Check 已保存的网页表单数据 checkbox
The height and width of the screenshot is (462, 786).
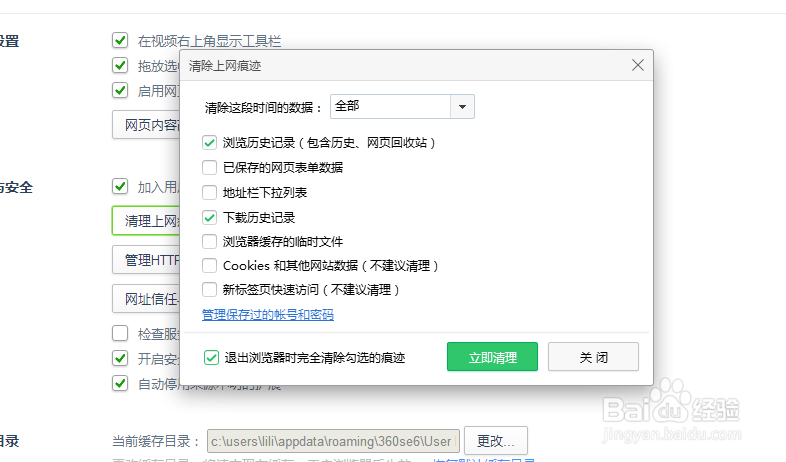click(210, 167)
